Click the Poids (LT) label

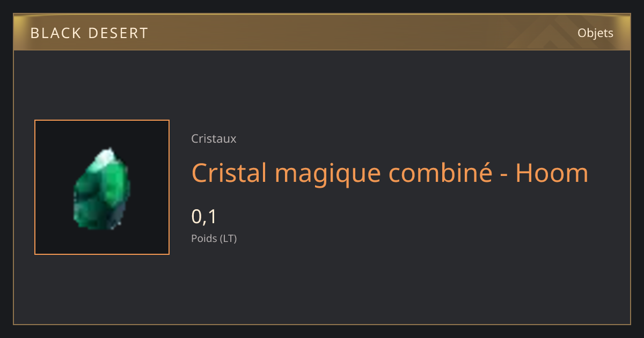click(x=214, y=238)
